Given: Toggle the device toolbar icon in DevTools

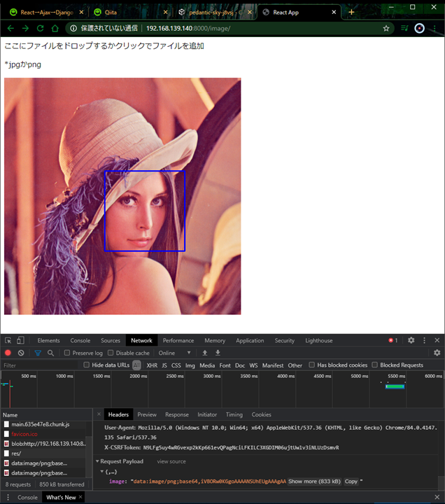Looking at the screenshot, I should (20, 340).
